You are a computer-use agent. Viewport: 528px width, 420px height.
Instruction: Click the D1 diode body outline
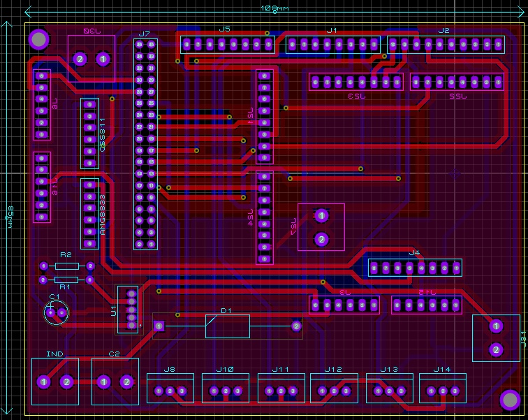[228, 326]
